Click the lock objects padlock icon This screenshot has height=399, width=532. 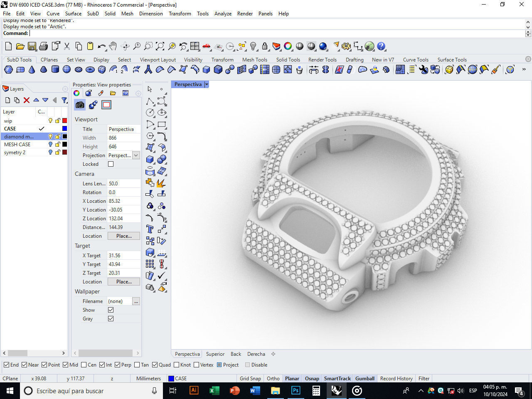265,46
